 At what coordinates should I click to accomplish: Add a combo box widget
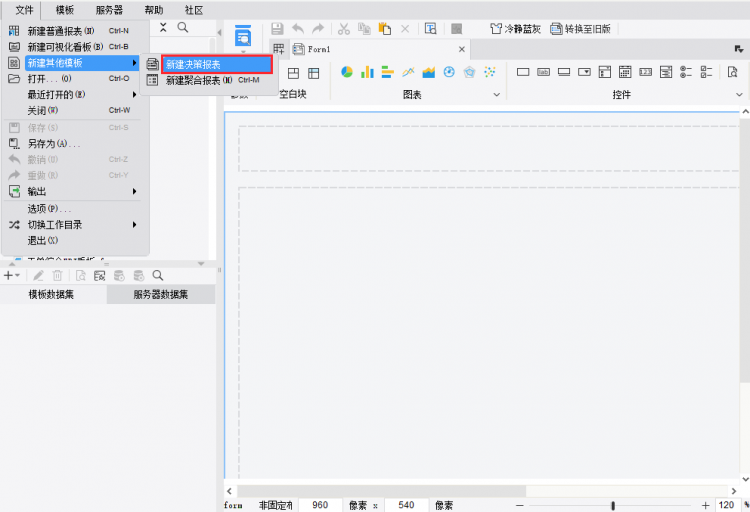(x=584, y=72)
